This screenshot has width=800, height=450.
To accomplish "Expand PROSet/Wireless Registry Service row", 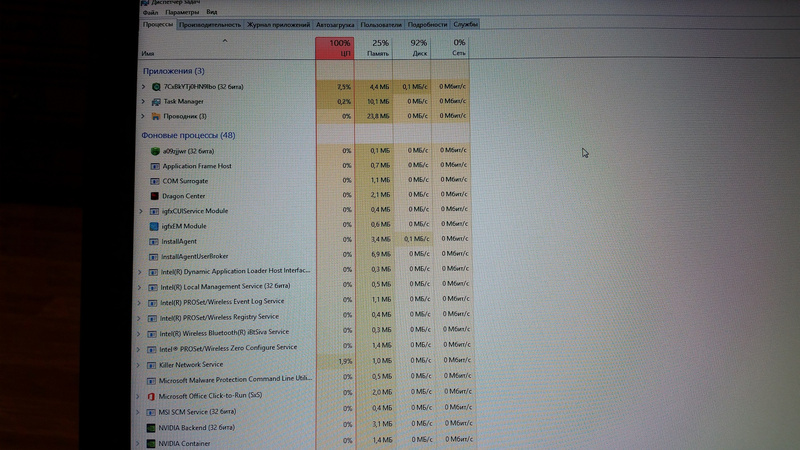I will (139, 318).
